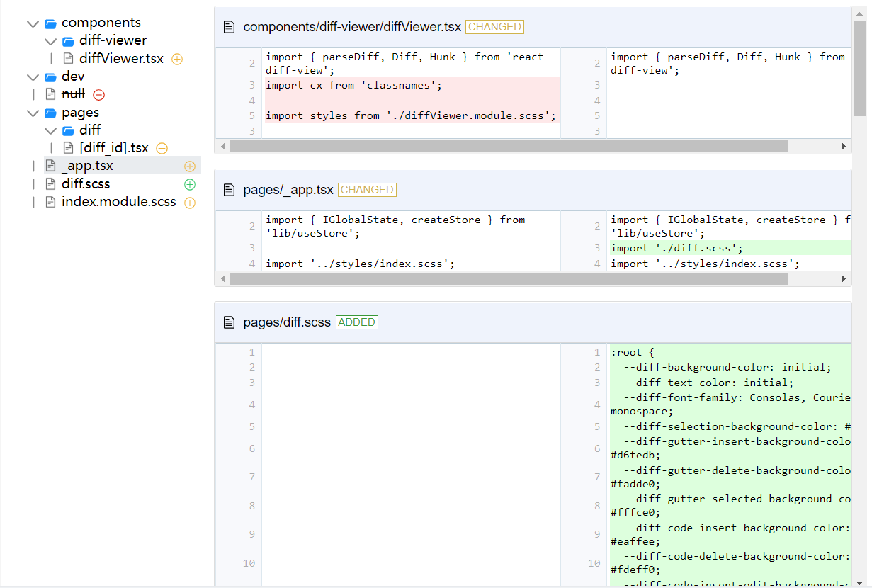Click the diff folder icon under pages
The image size is (872, 588).
(x=68, y=131)
